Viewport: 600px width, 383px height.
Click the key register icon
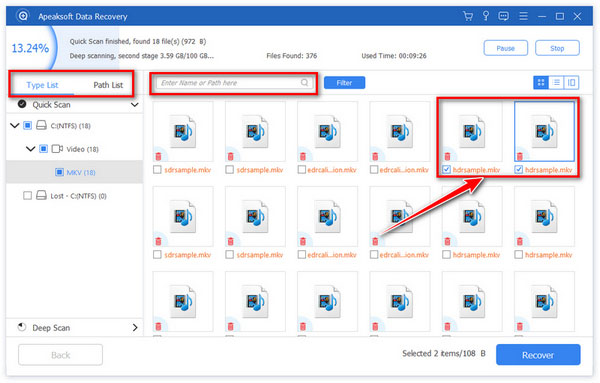click(x=486, y=16)
